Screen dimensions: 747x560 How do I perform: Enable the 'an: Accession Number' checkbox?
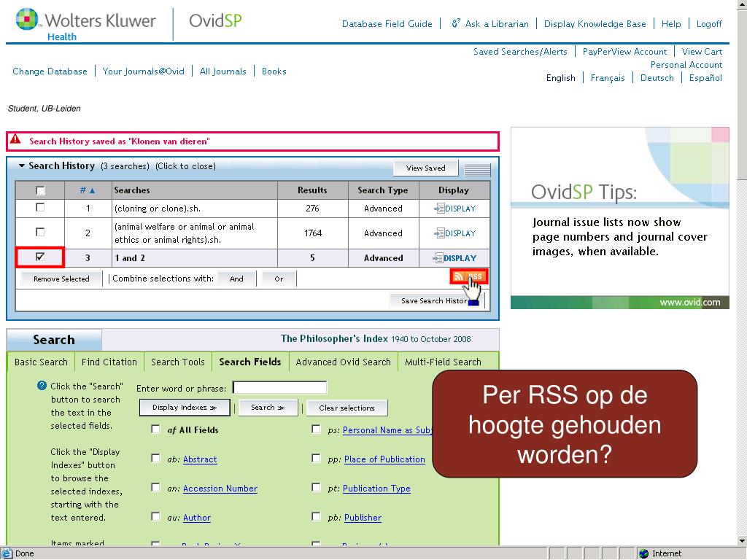[155, 488]
